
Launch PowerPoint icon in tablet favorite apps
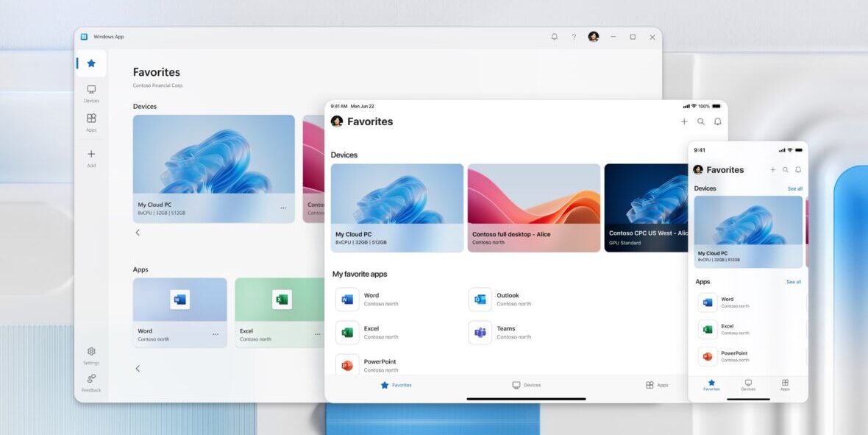347,364
